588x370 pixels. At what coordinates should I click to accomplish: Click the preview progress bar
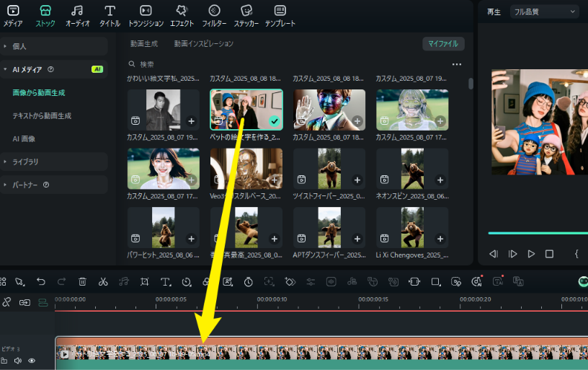(538, 233)
